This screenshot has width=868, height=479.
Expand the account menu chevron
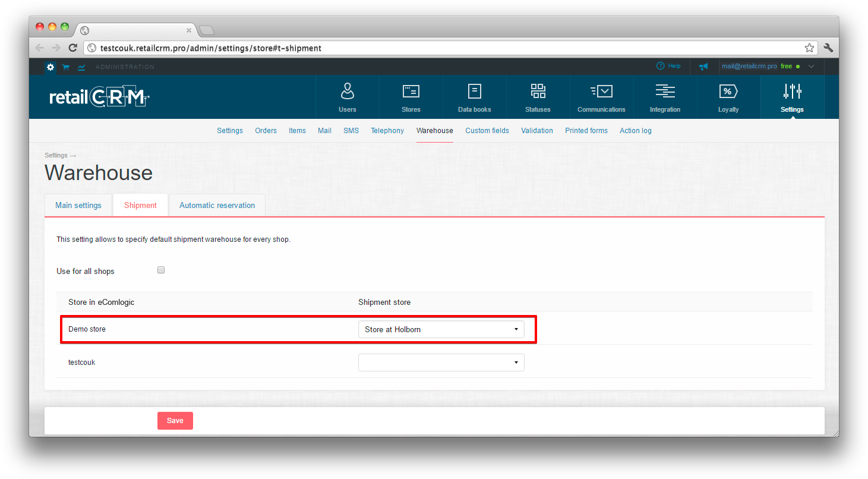[812, 67]
